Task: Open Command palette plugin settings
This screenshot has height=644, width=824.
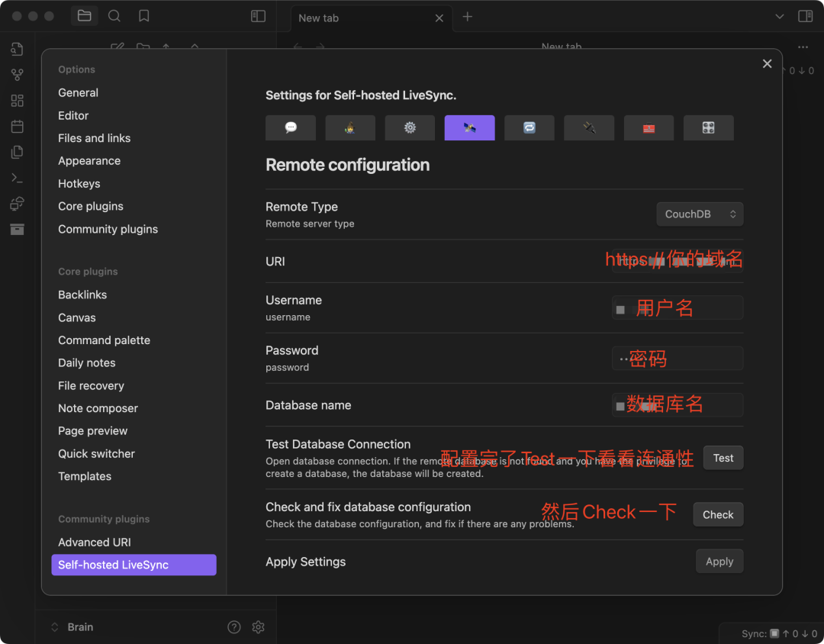Action: (104, 340)
